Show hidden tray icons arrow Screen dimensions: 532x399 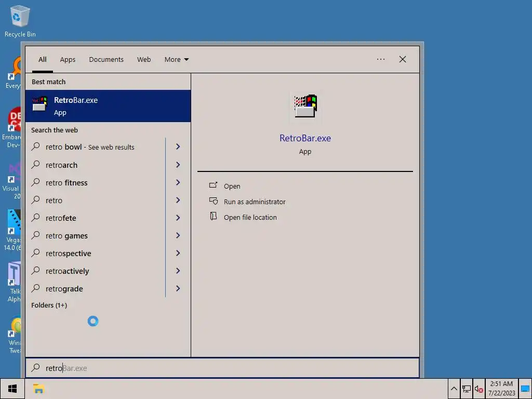(x=454, y=389)
